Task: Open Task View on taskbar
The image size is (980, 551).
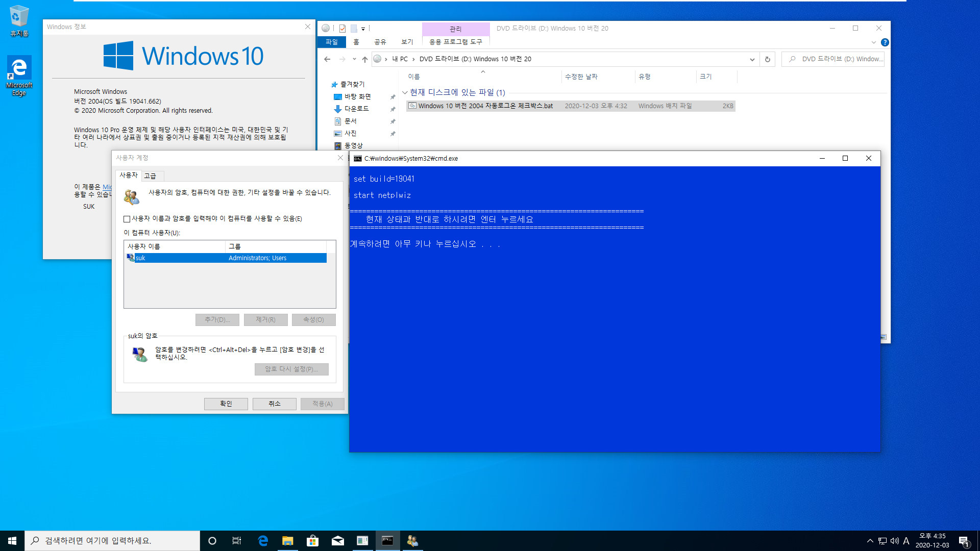Action: (237, 541)
